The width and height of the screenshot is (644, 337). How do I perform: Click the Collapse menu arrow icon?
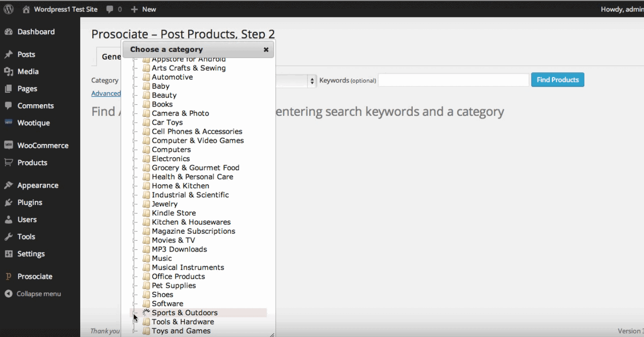pyautogui.click(x=9, y=294)
